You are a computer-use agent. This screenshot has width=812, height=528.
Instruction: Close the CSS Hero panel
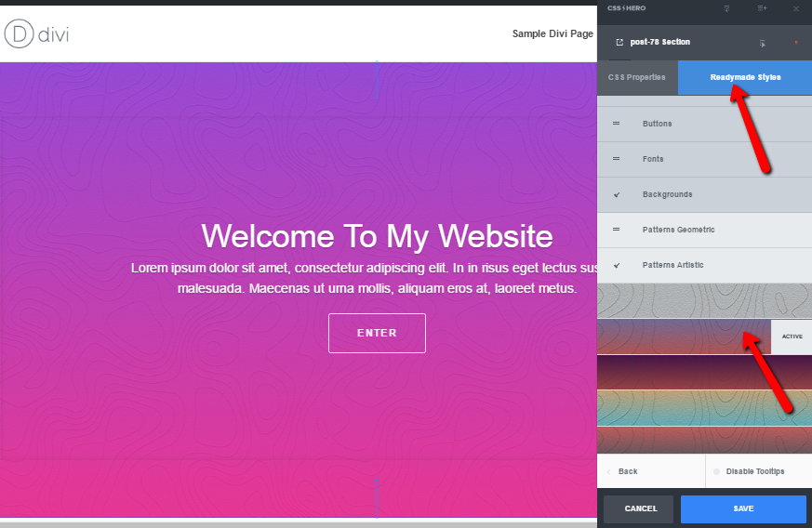(x=796, y=8)
